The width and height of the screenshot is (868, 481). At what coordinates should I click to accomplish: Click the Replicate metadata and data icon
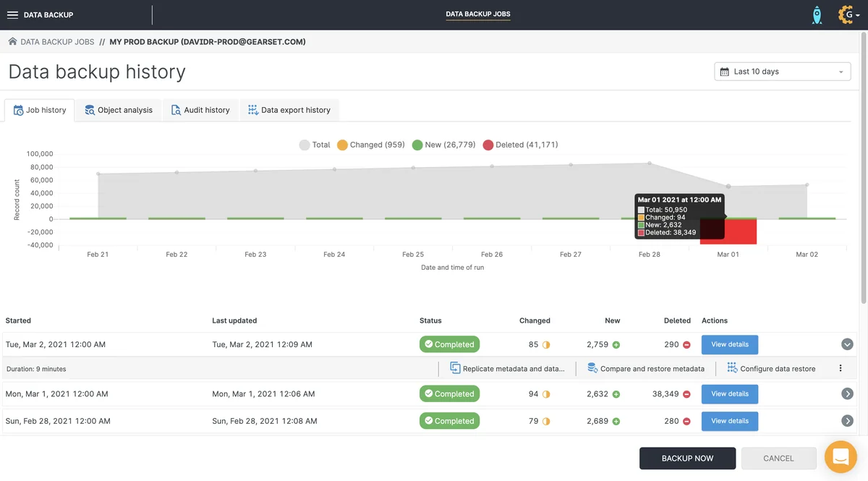tap(455, 368)
